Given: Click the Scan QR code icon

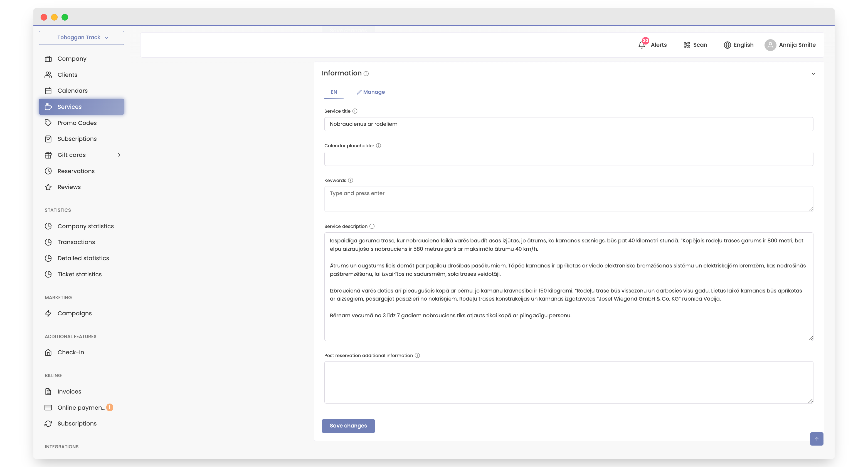Looking at the screenshot, I should pos(686,45).
